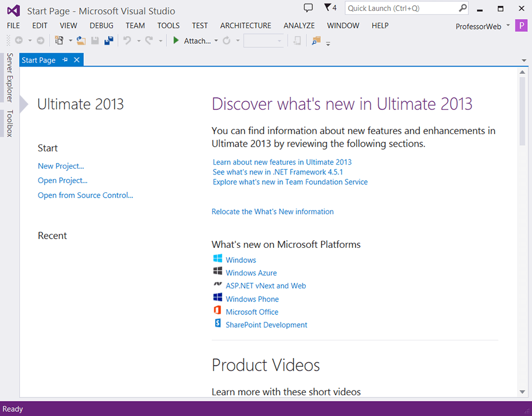Click the Undo arrow icon

(x=127, y=40)
